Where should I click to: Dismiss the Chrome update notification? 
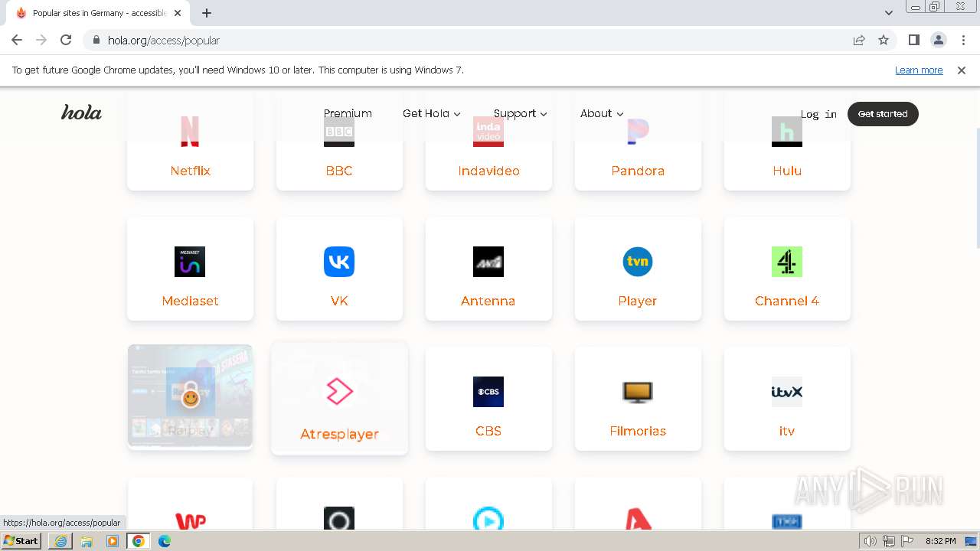click(962, 70)
